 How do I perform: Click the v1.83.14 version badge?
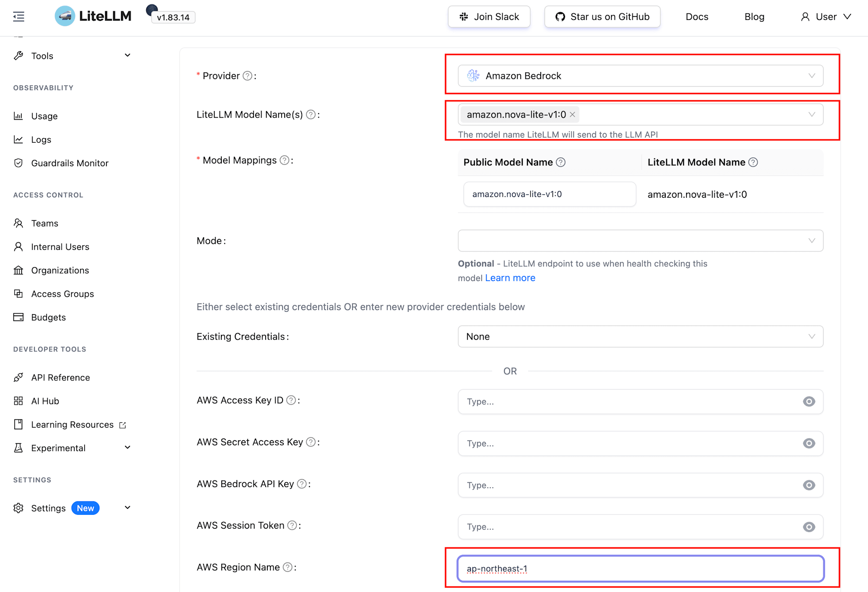(x=173, y=17)
